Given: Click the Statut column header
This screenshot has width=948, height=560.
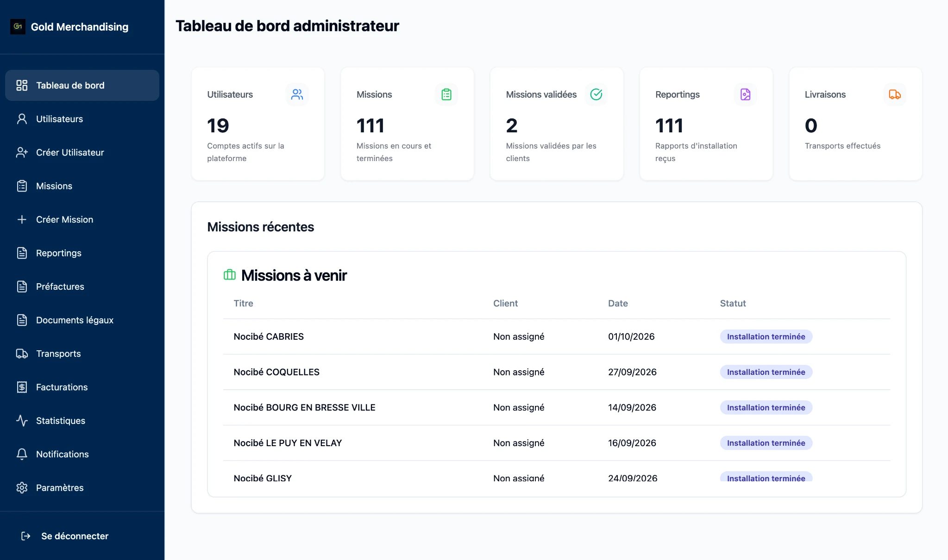Looking at the screenshot, I should 733,303.
